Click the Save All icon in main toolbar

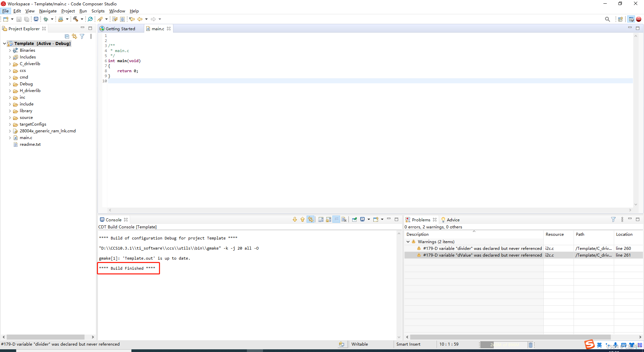(27, 19)
